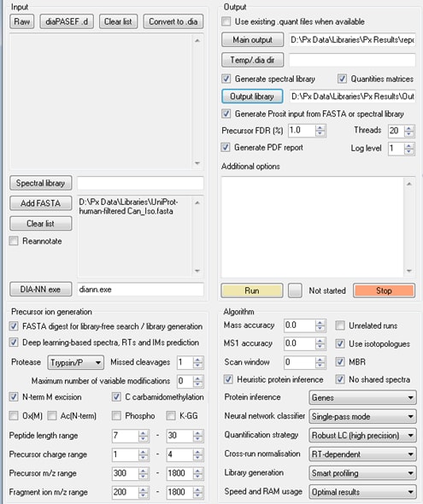Adjust the Log level stepper
423x504 pixels.
click(409, 149)
